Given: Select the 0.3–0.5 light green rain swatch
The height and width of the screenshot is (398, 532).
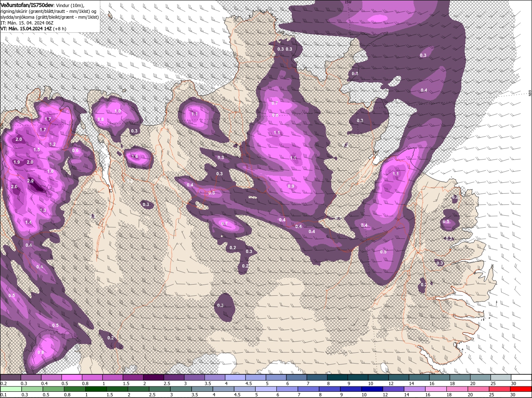Looking at the screenshot, I should click(32, 389).
